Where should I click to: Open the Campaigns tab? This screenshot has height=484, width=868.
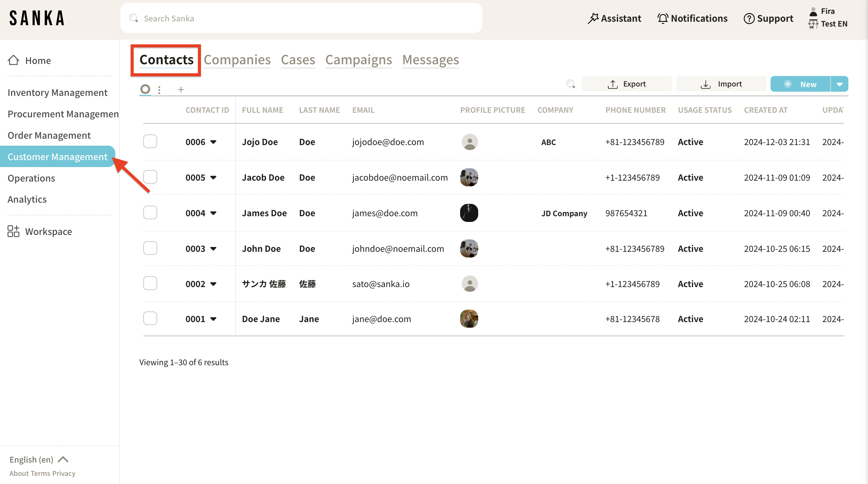tap(358, 60)
